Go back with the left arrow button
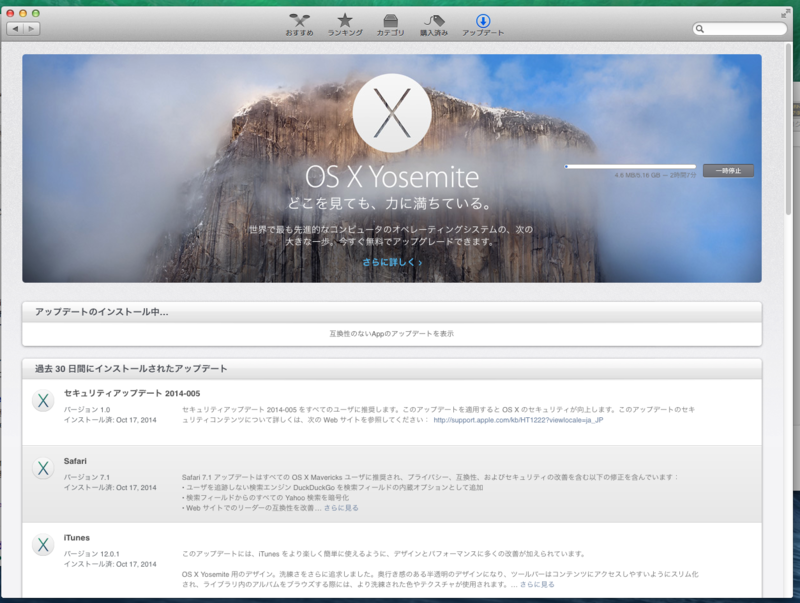 coord(15,29)
